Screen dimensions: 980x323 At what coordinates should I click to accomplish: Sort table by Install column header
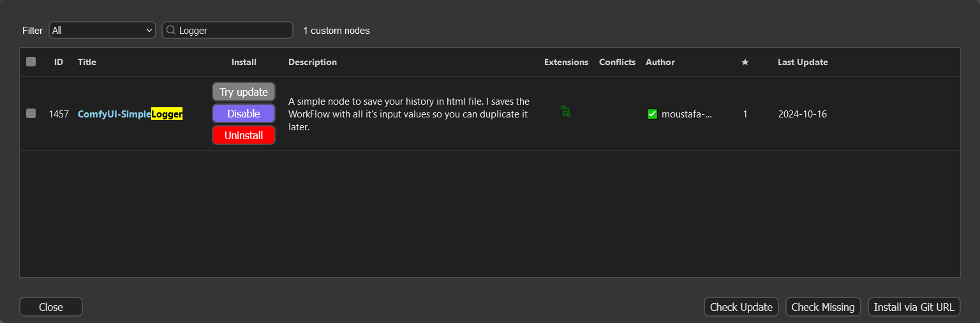tap(244, 62)
